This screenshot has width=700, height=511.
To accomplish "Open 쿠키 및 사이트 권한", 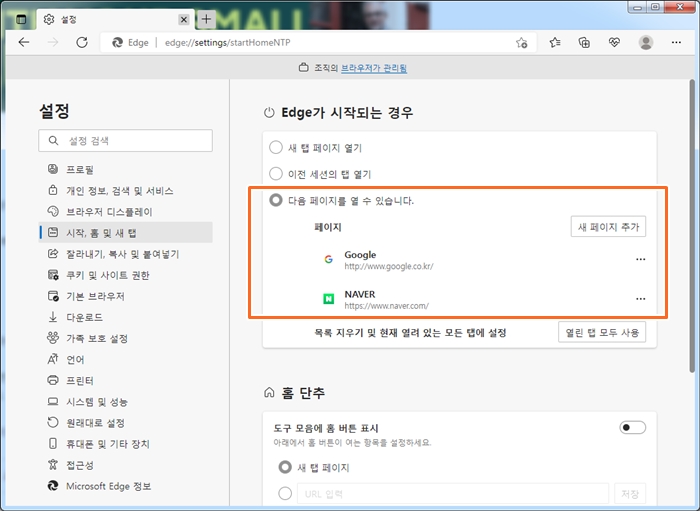I will (125, 275).
